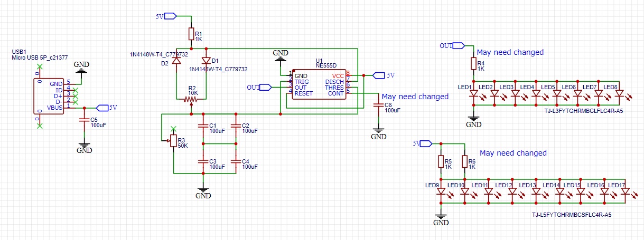The image size is (644, 240).
Task: Select the USB1 Micro USB connector symbol
Action: tap(49, 96)
